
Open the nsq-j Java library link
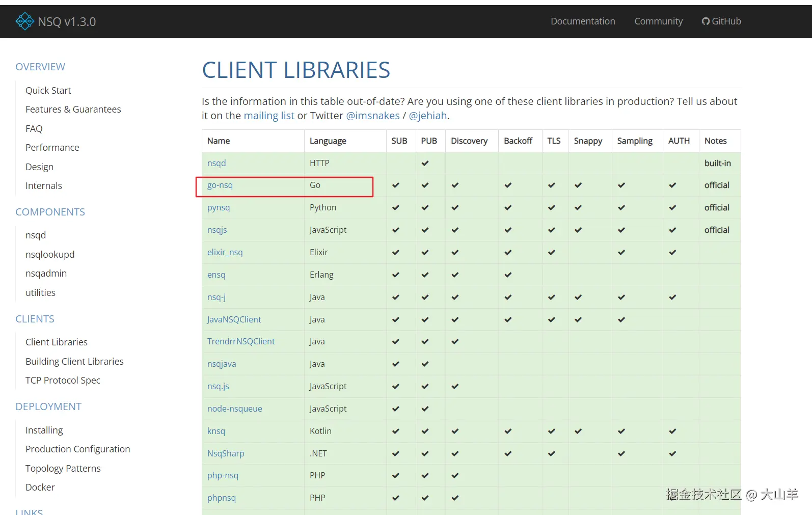216,297
